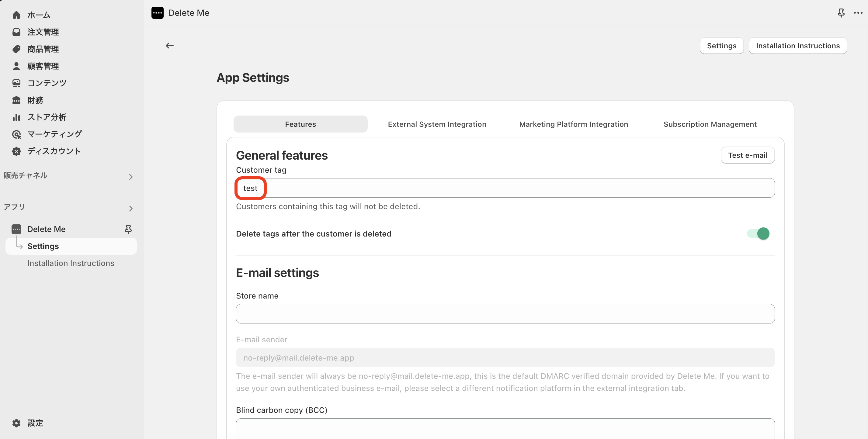The width and height of the screenshot is (868, 439).
Task: Open the Orders (注文管理) inbox icon
Action: click(x=16, y=32)
